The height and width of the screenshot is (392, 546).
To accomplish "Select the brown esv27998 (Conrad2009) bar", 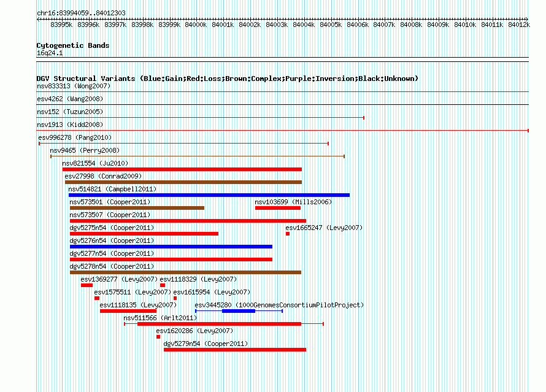I will [x=183, y=182].
